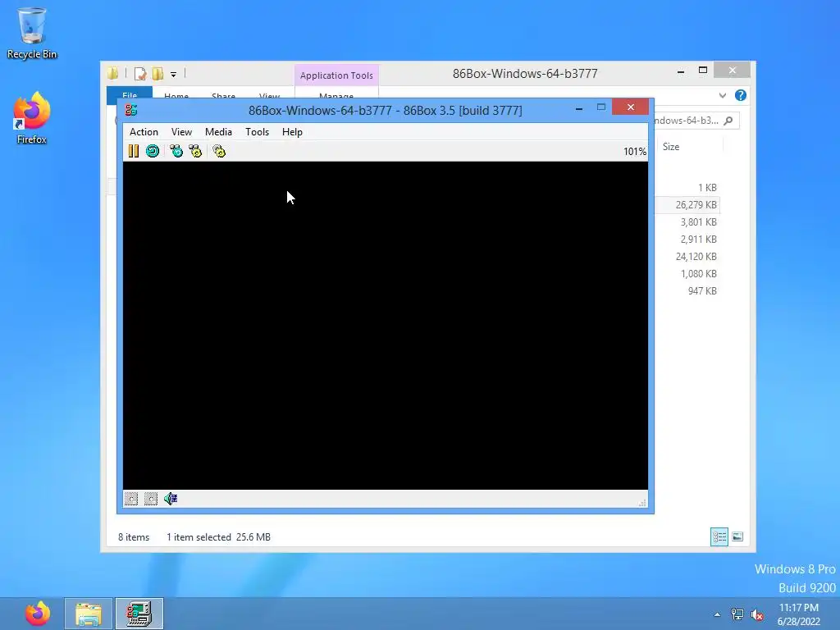Open 86Box settings from the toolbar icon

(x=219, y=151)
